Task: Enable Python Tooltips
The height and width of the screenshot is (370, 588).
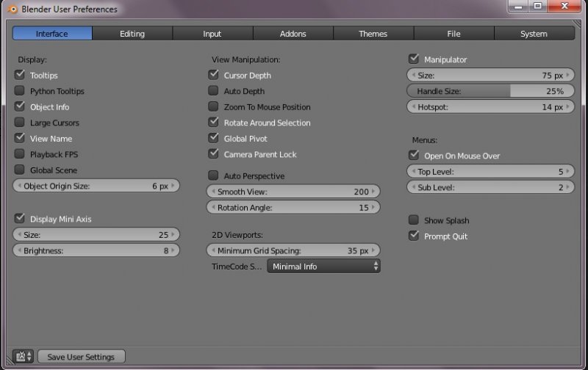Action: tap(20, 90)
